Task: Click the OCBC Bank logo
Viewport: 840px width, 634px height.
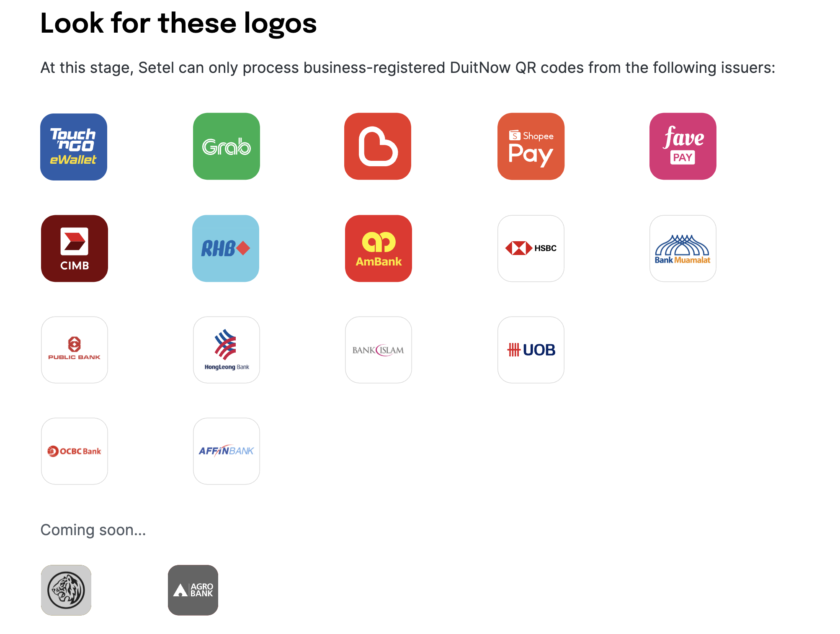Action: point(75,451)
